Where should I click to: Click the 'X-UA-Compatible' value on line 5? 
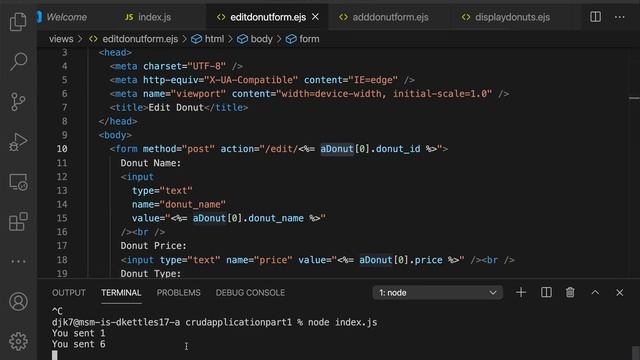tap(251, 80)
